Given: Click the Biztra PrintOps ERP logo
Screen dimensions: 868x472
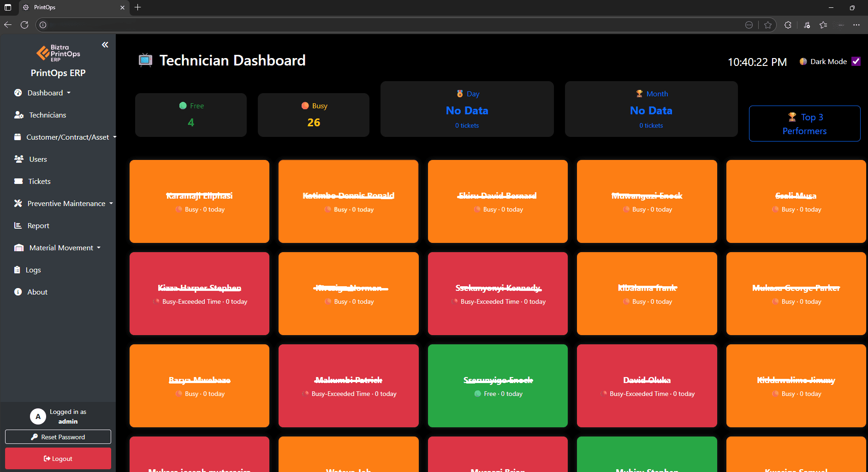Looking at the screenshot, I should coord(58,53).
